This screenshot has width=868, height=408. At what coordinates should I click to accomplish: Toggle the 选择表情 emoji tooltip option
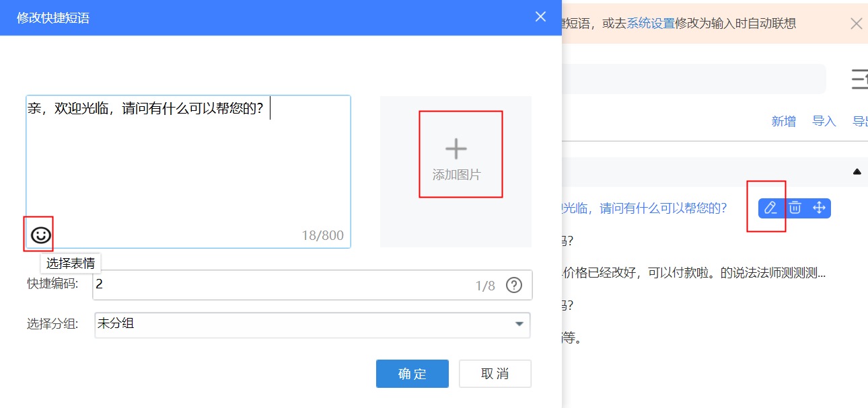click(x=69, y=263)
